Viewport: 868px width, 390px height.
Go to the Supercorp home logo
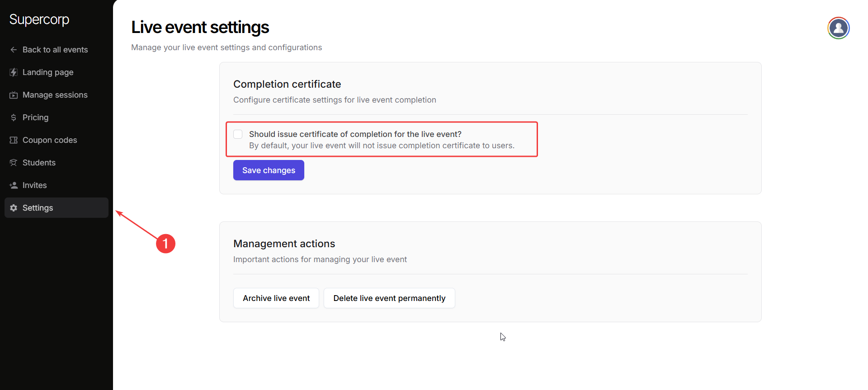(x=39, y=19)
